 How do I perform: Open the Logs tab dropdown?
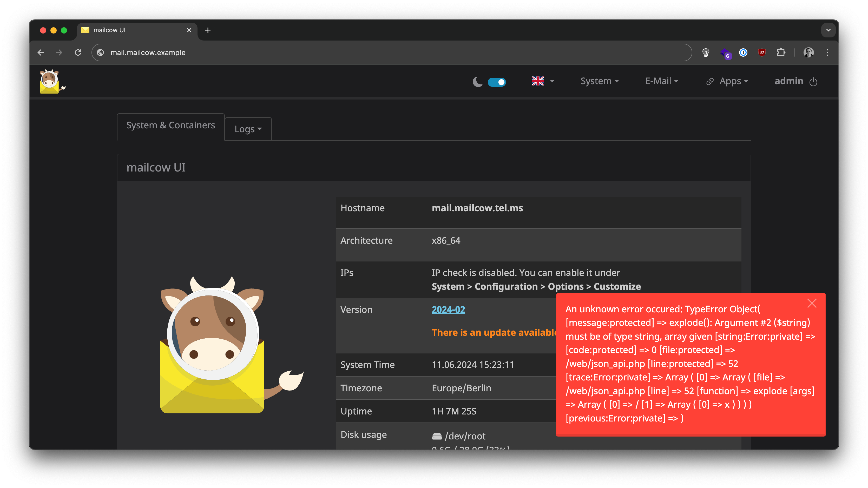[x=248, y=129]
